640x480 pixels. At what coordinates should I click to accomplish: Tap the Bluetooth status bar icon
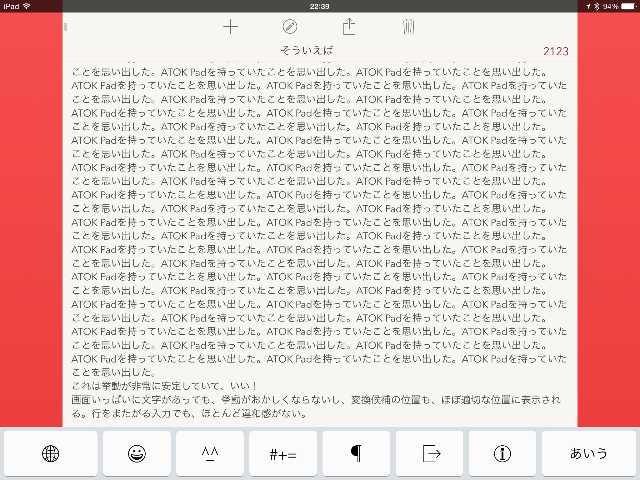click(596, 6)
